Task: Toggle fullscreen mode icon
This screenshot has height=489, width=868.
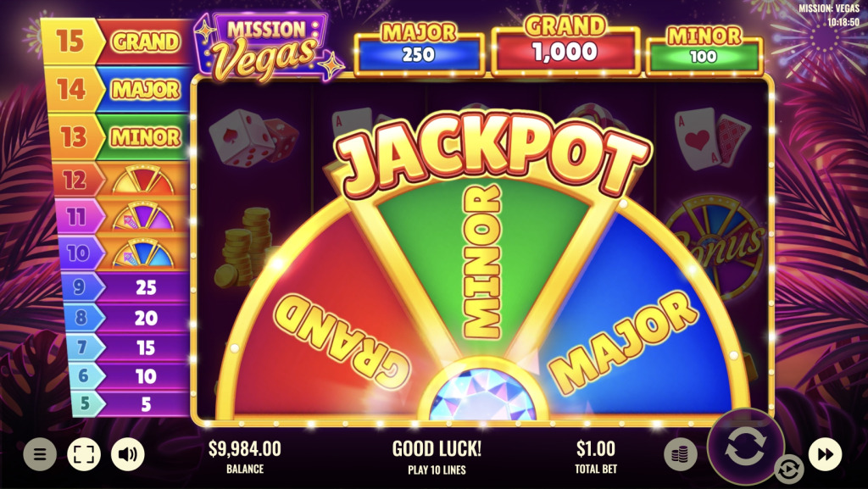Action: tap(84, 454)
